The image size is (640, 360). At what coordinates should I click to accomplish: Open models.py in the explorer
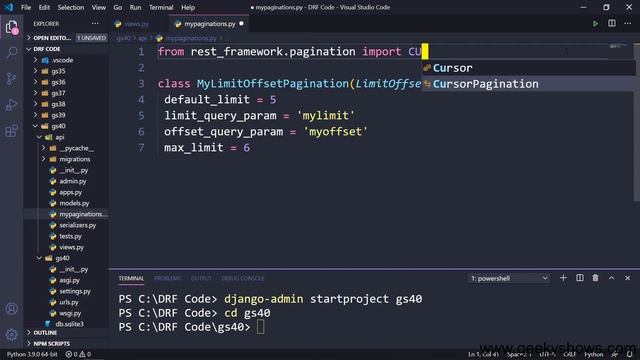click(x=67, y=203)
